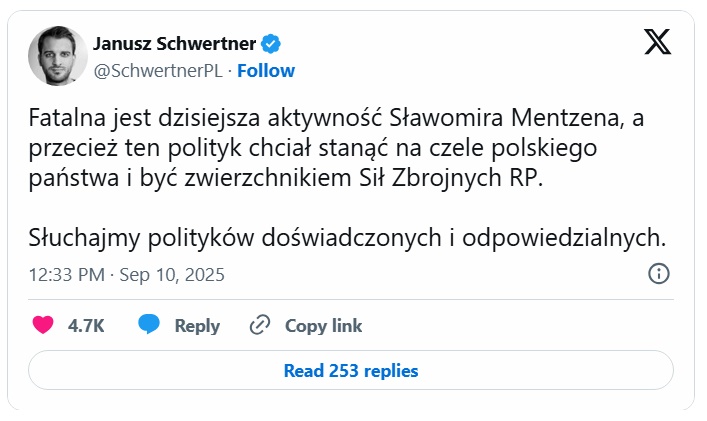
Task: Open the @SchwertnerPL handle link
Action: click(x=158, y=70)
